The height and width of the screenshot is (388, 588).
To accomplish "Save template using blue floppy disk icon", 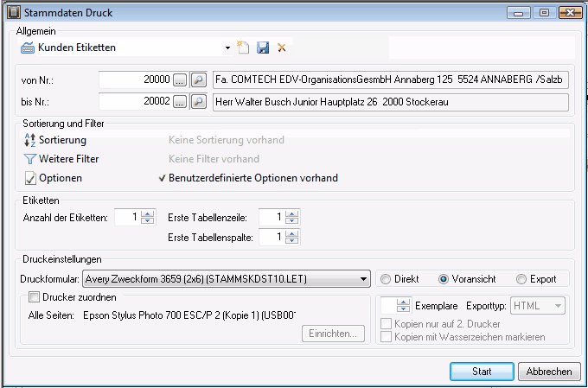I will 263,48.
